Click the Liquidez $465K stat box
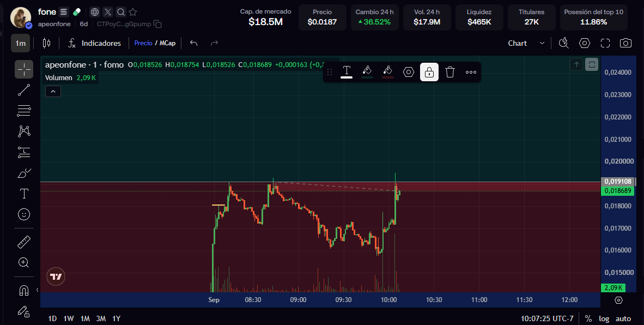Screen dimensions: 644x325 479,17
